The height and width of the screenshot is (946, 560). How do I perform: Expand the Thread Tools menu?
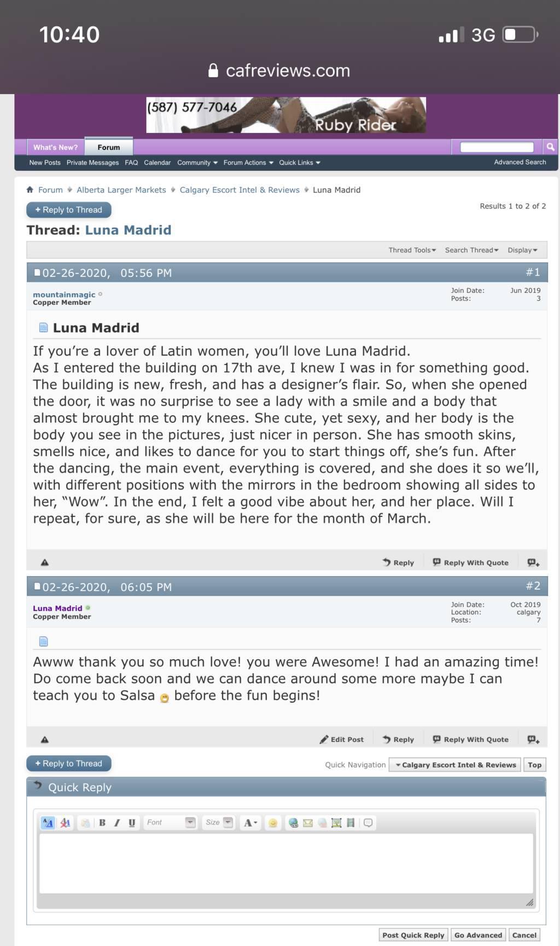point(412,250)
